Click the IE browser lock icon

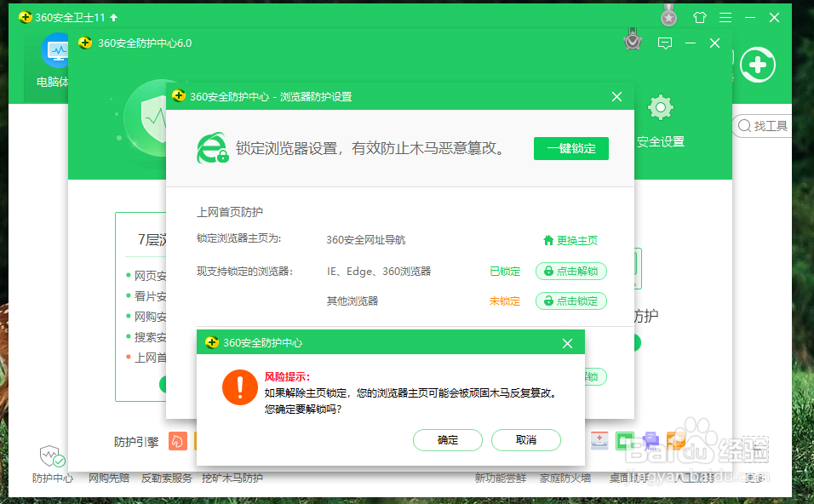213,148
